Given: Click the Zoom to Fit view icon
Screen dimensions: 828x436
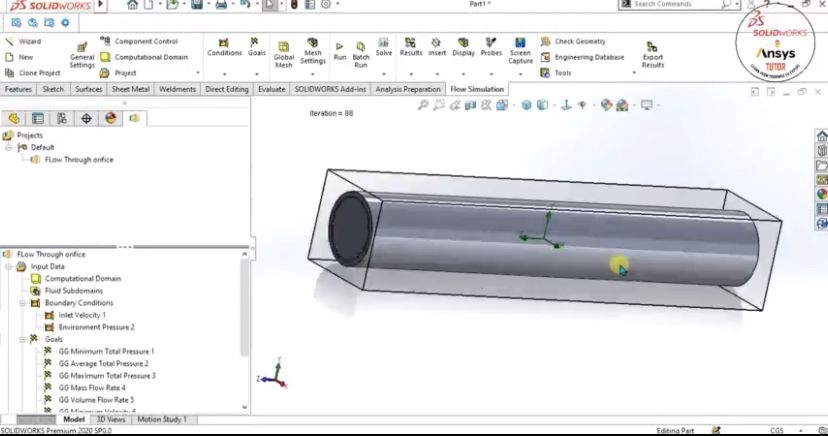Looking at the screenshot, I should [x=423, y=105].
